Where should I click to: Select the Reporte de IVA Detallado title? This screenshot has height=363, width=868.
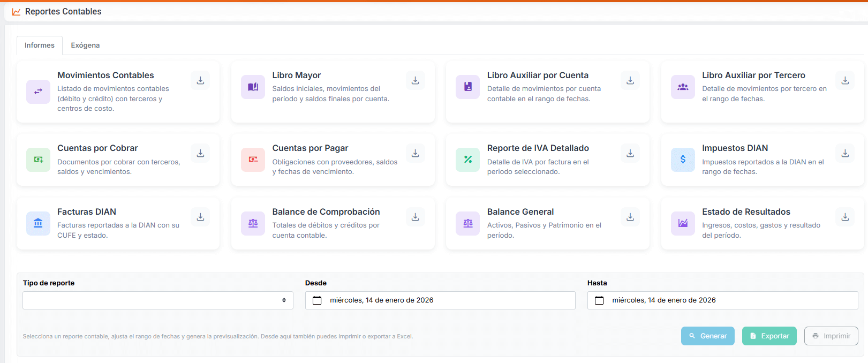pos(538,148)
